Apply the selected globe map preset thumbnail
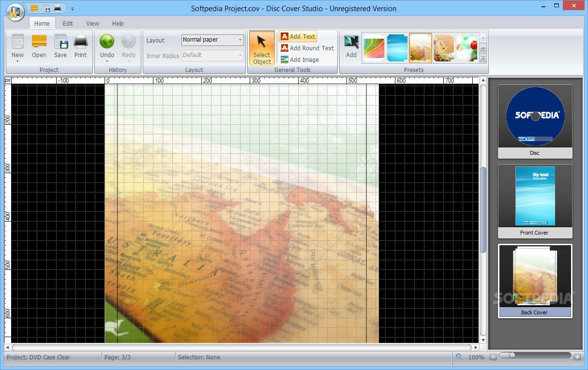This screenshot has width=588, height=370. (x=421, y=48)
